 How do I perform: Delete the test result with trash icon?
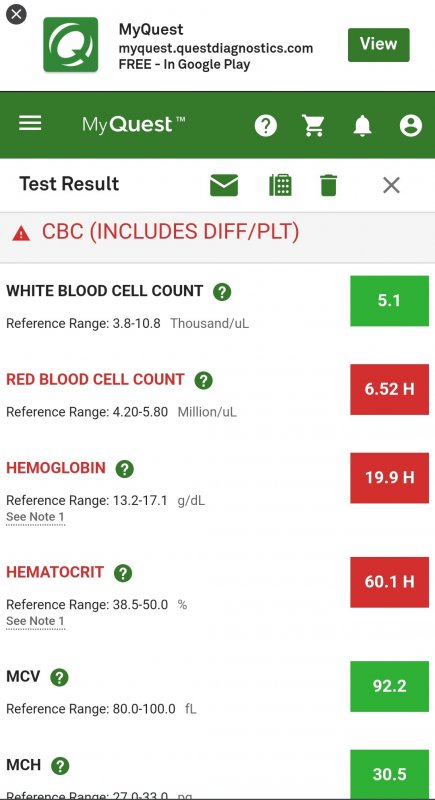[x=328, y=185]
